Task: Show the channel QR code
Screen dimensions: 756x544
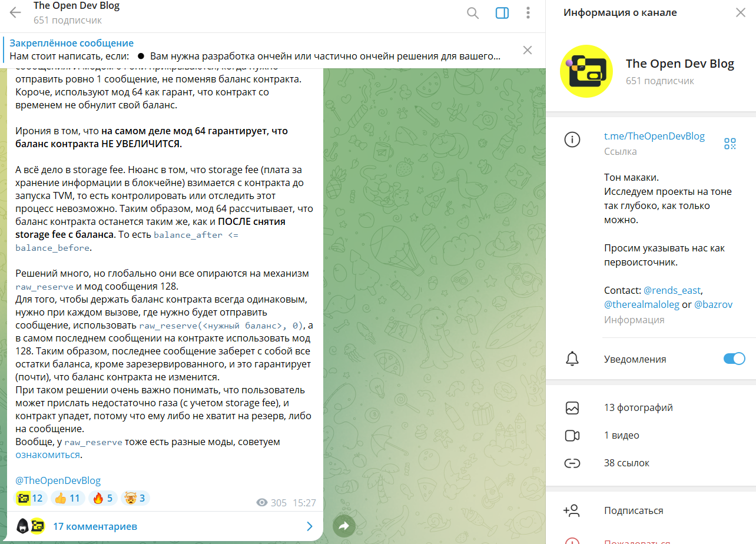Action: (x=730, y=143)
